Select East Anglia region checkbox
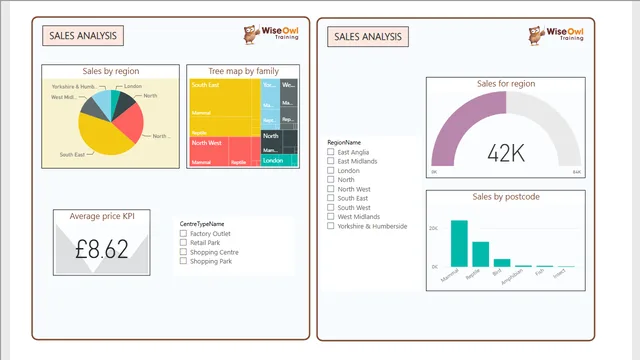This screenshot has width=640, height=360. click(331, 152)
